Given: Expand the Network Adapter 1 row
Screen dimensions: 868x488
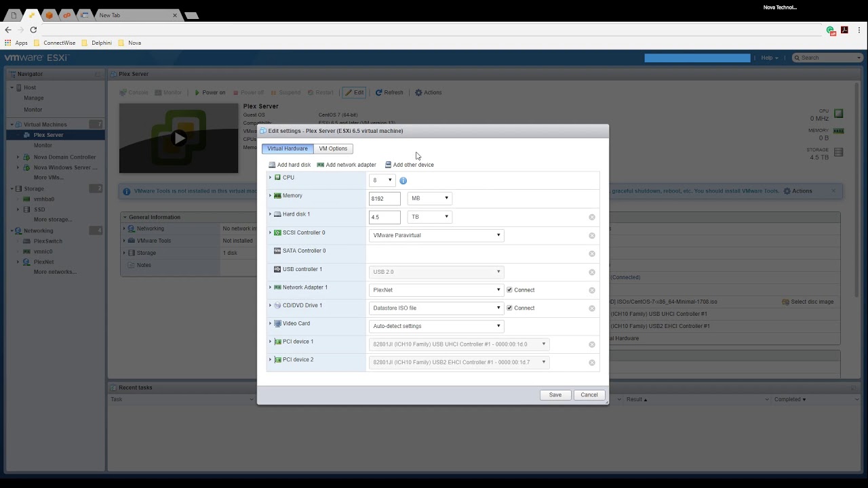Looking at the screenshot, I should coord(270,287).
